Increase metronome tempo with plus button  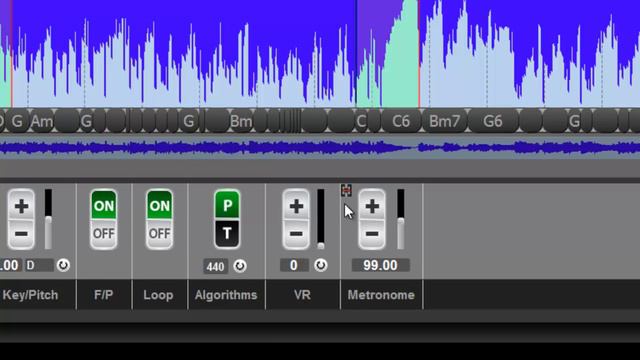pos(372,206)
